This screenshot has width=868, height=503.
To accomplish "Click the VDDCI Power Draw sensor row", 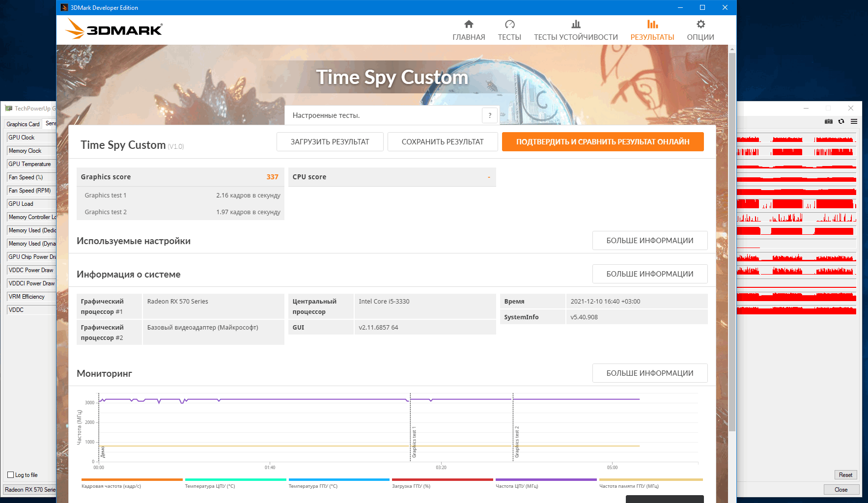I will (x=31, y=283).
